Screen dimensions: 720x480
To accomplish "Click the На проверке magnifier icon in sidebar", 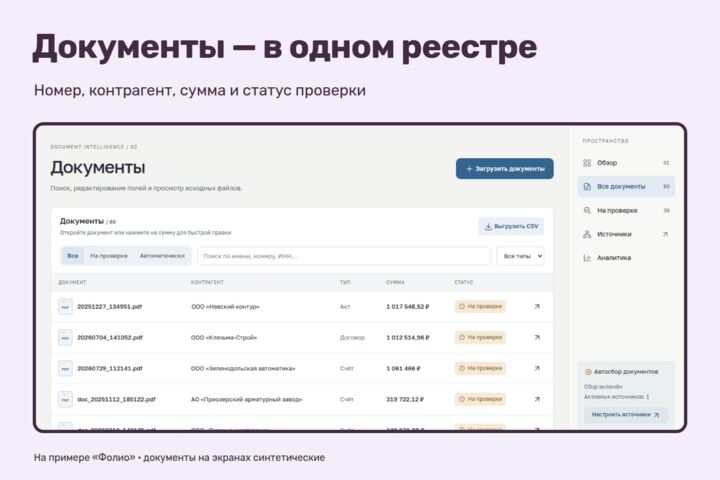I will pyautogui.click(x=587, y=210).
